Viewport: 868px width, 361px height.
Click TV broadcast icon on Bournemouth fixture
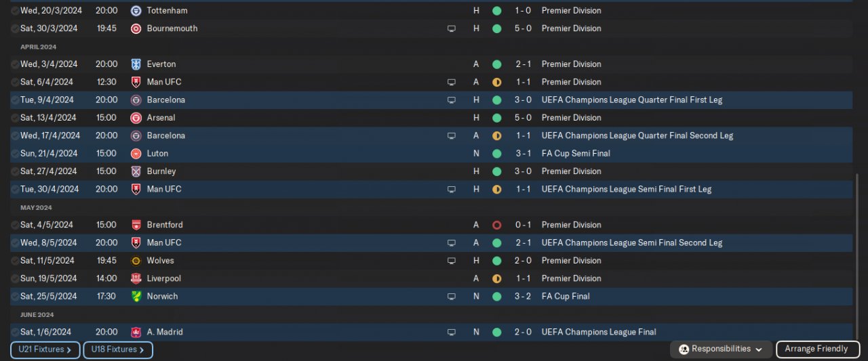[452, 28]
